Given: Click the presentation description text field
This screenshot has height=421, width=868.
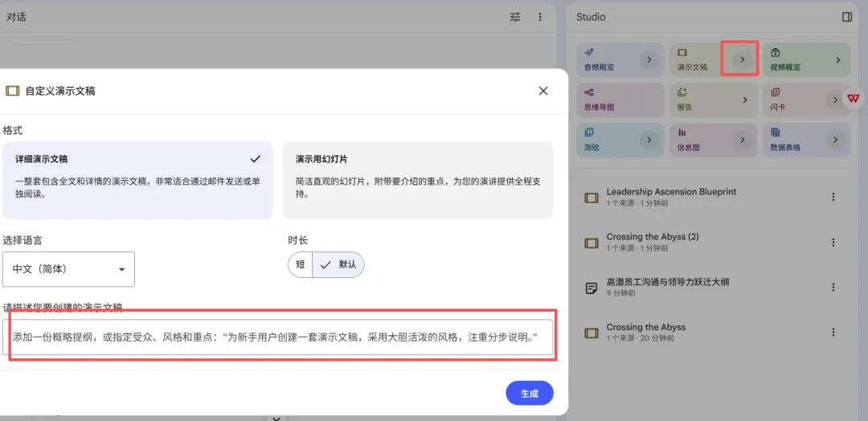Looking at the screenshot, I should [278, 337].
